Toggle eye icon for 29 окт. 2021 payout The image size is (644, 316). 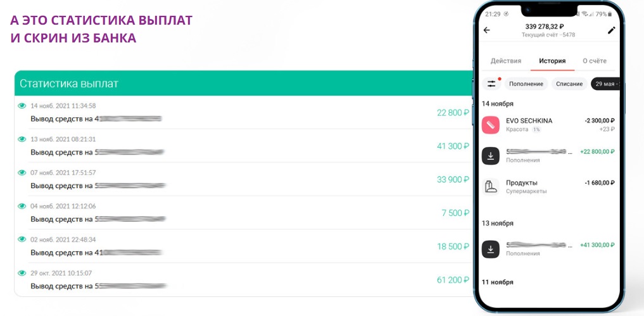[22, 273]
